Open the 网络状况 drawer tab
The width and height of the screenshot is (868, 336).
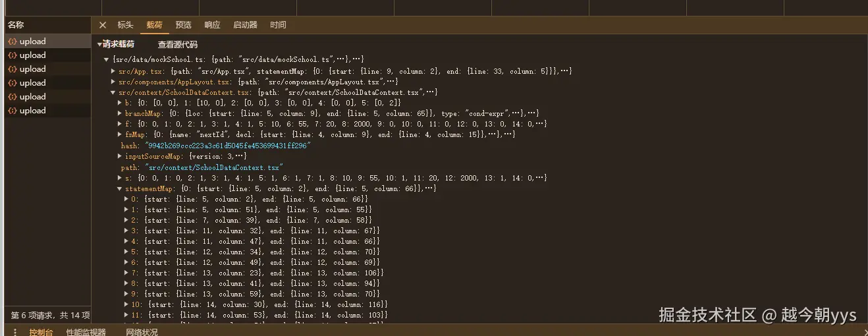142,332
